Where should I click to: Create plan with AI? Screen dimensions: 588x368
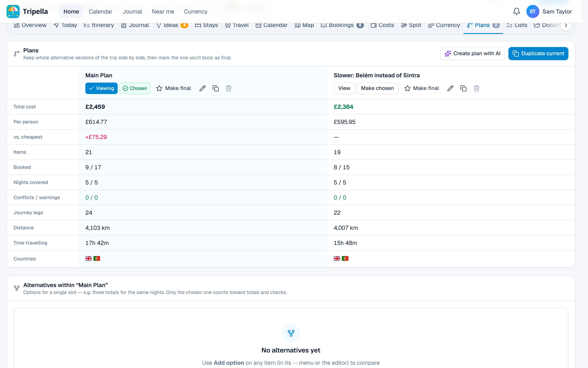coord(472,54)
